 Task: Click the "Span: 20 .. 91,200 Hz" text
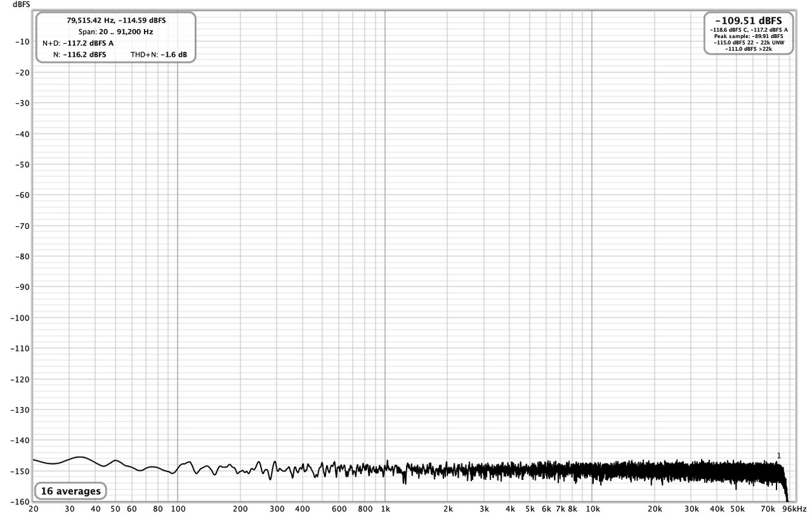tap(116, 32)
